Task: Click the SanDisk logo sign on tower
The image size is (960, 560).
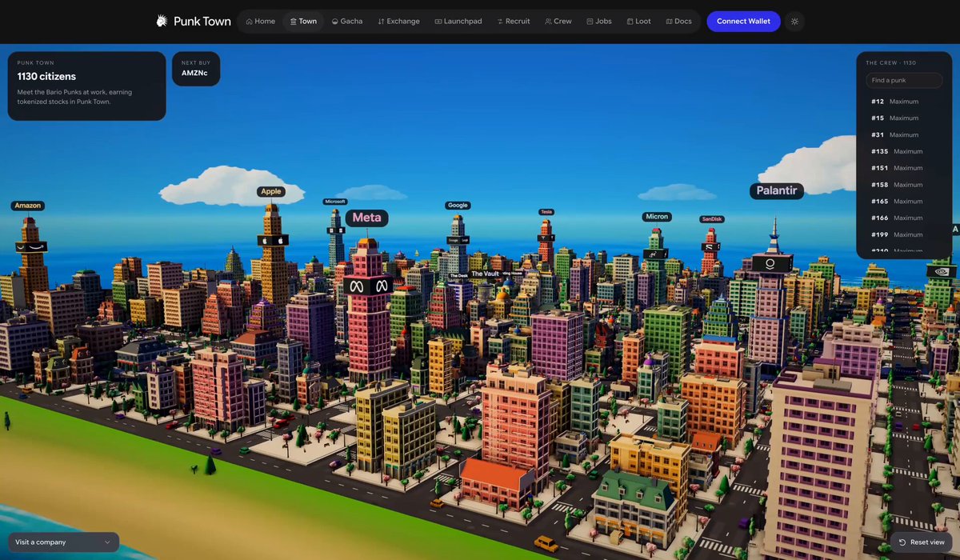Action: coord(710,246)
